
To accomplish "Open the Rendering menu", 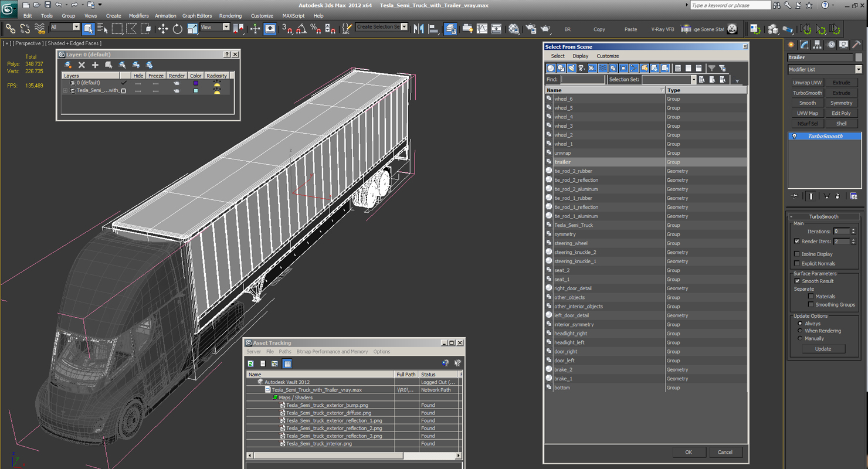I will tap(230, 16).
